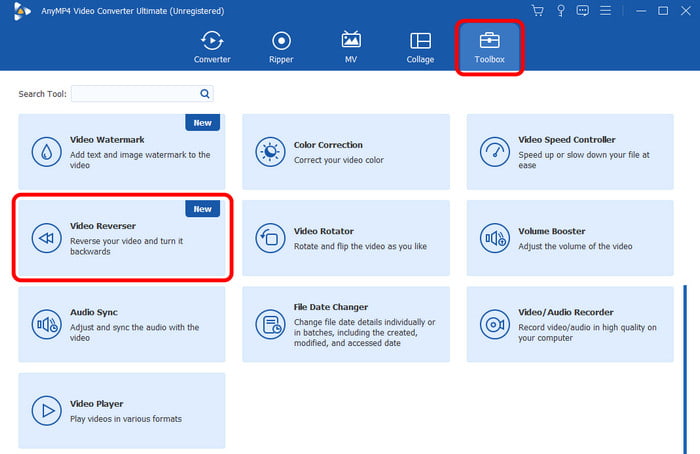Click the New badge on Video Watermark
Screen dimensions: 700x454
pos(203,123)
